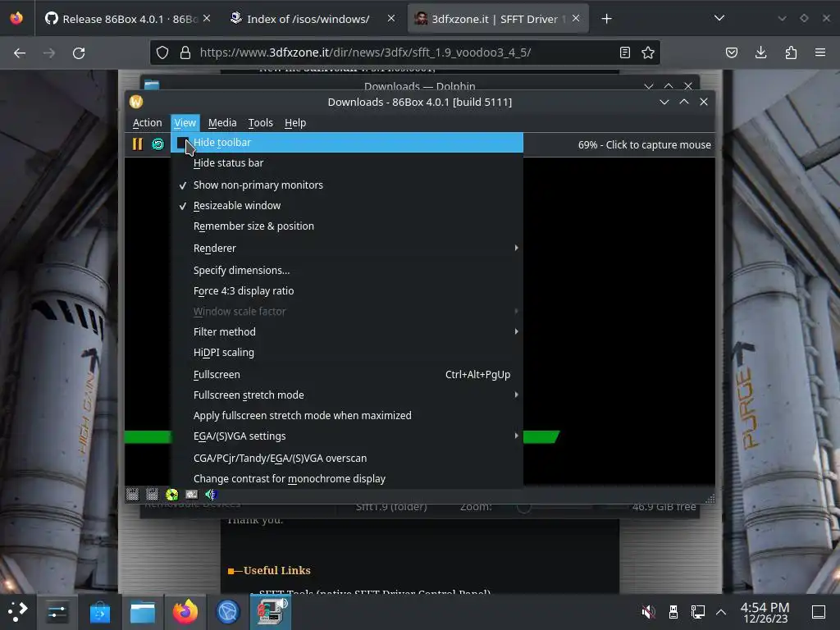Switch to 86Box via its taskbar icon
This screenshot has width=840, height=630.
pyautogui.click(x=271, y=611)
